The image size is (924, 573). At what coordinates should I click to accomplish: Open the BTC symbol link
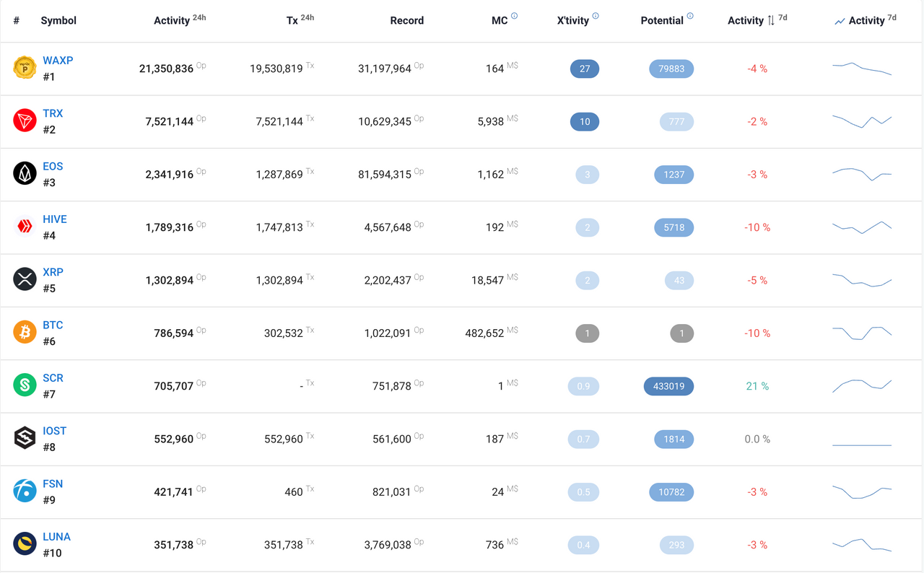pos(53,325)
